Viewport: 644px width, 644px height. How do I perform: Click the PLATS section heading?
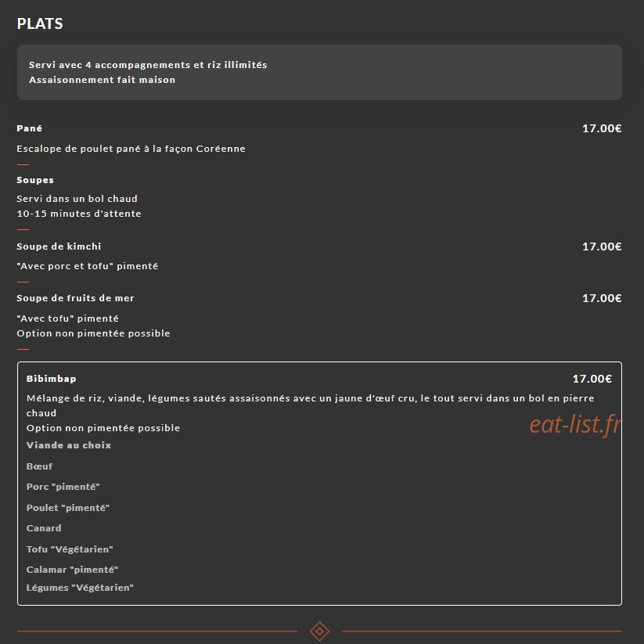[x=40, y=23]
